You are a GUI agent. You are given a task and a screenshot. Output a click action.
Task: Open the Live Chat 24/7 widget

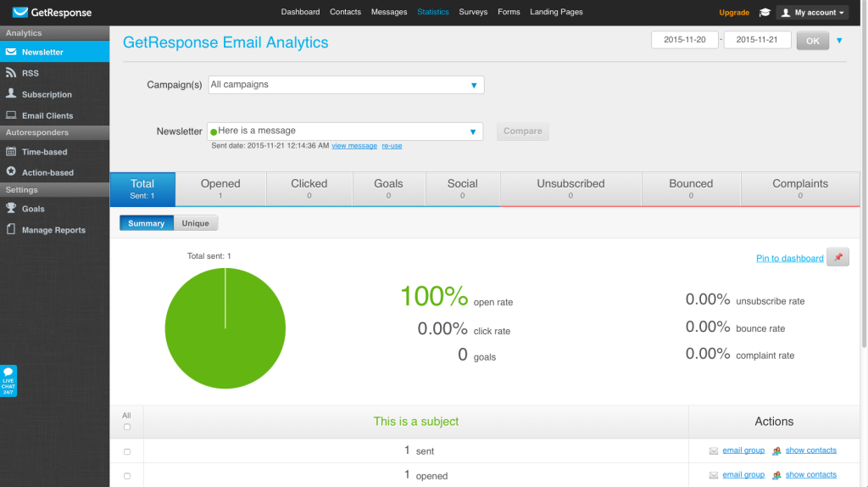tap(8, 381)
